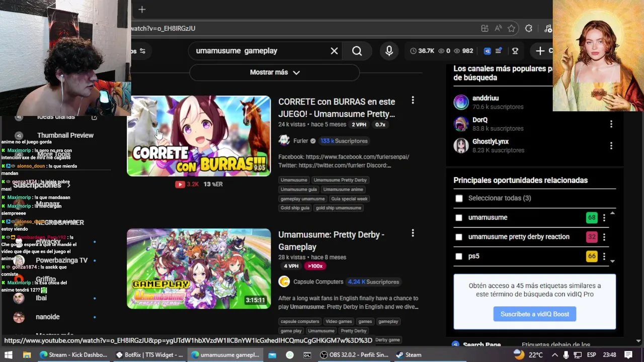Check Seleccionar todas (3) checkbox
The image size is (644, 362).
tap(459, 198)
